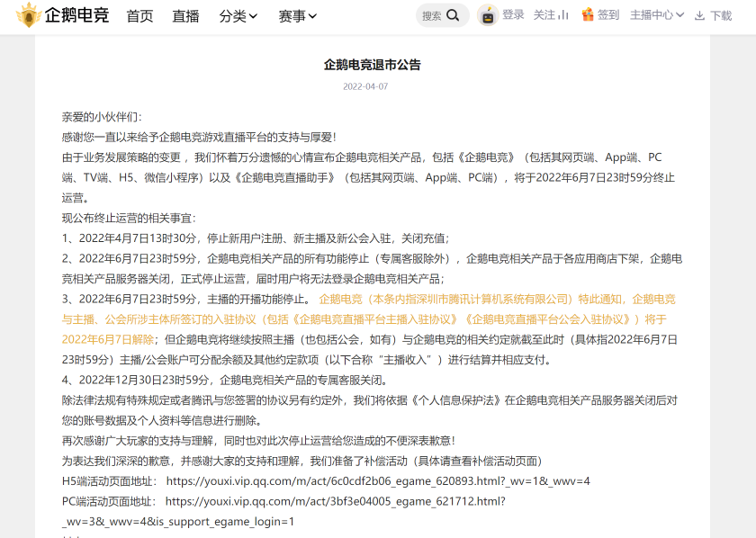
Task: Click the gift box 签到 icon
Action: point(588,15)
